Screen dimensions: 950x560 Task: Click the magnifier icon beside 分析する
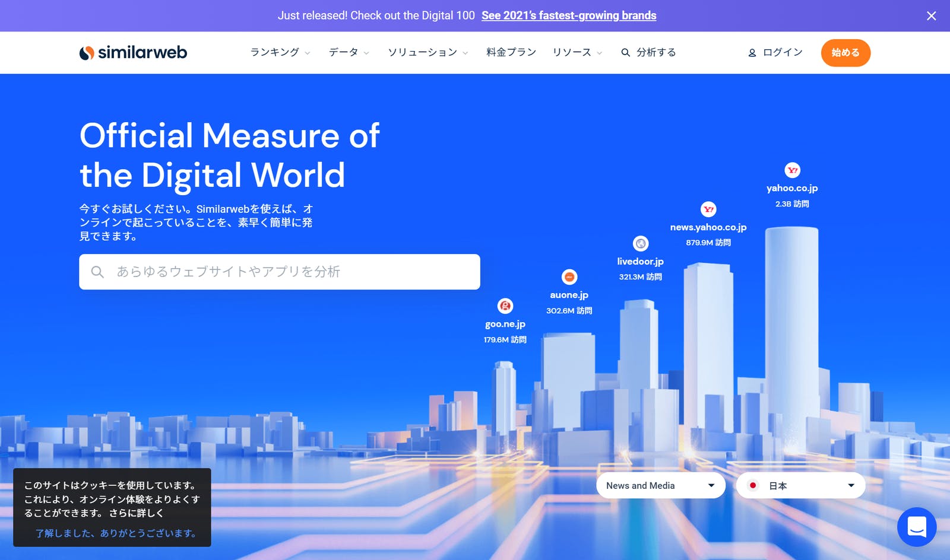pos(625,53)
